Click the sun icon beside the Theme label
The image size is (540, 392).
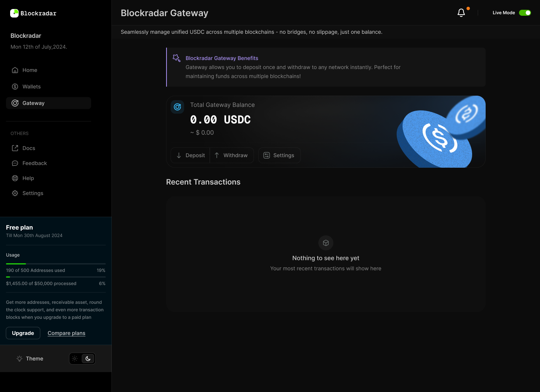19,359
